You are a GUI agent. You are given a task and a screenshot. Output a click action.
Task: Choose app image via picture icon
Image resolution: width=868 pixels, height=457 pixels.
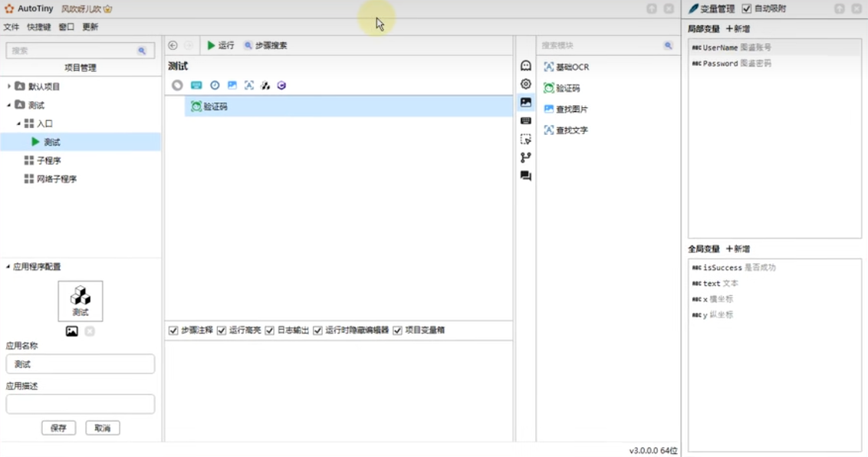71,331
